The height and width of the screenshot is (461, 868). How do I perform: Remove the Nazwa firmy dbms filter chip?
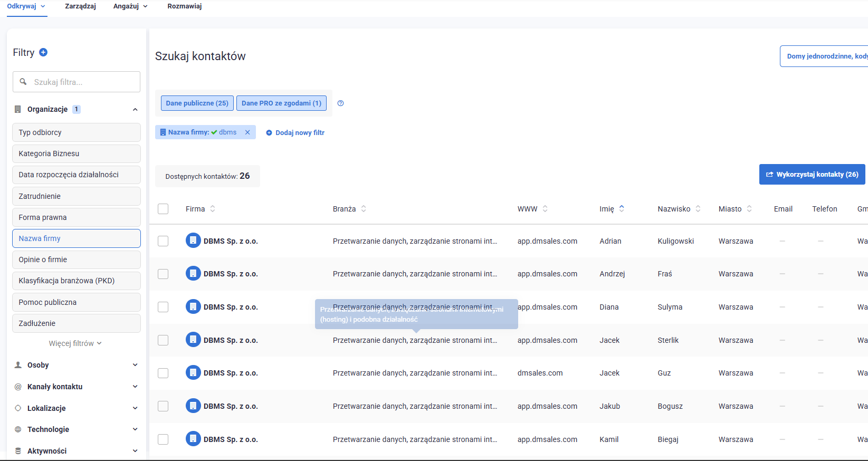tap(247, 132)
